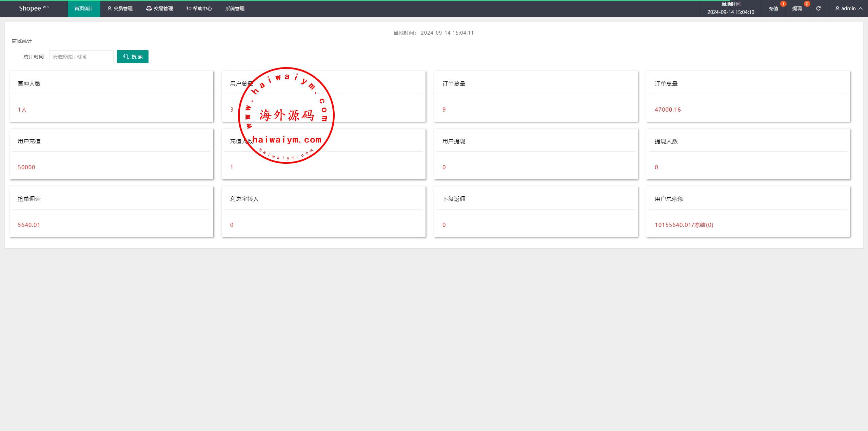This screenshot has height=431, width=868.
Task: Click the red badge on 充值
Action: (783, 4)
